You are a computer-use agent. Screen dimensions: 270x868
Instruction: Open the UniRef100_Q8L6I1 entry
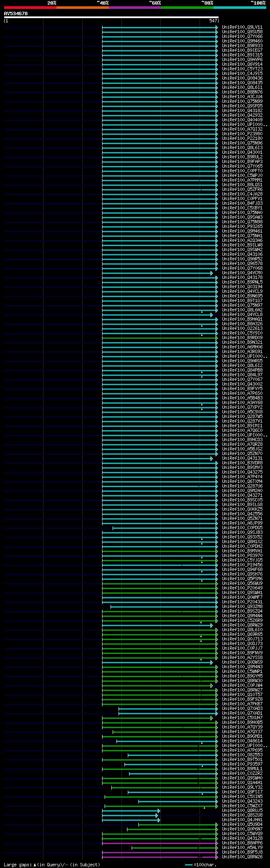242,87
